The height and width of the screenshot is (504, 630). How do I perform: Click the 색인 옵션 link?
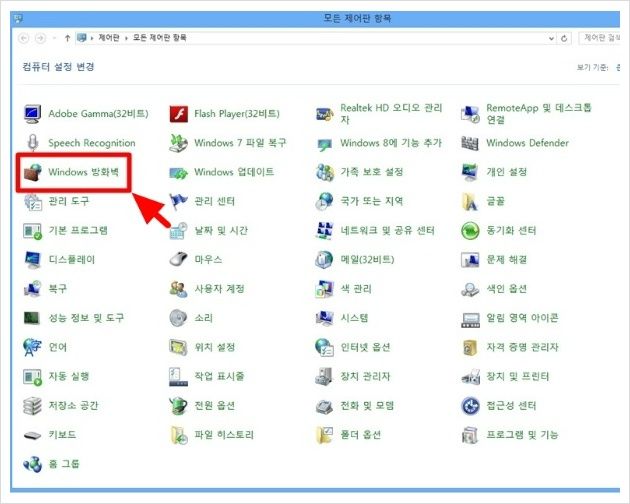[506, 289]
